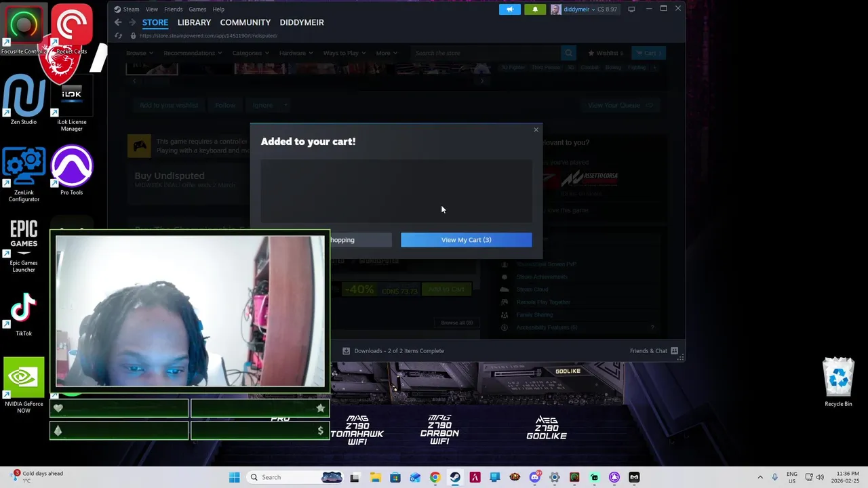Open the Friends menu in Steam
Viewport: 868px width, 488px height.
click(x=173, y=9)
